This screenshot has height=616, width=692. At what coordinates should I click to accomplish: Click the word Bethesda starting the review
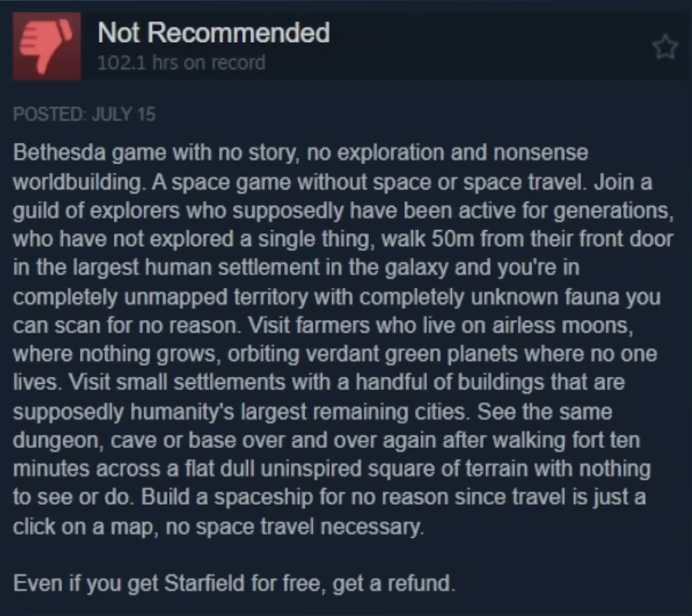click(59, 153)
